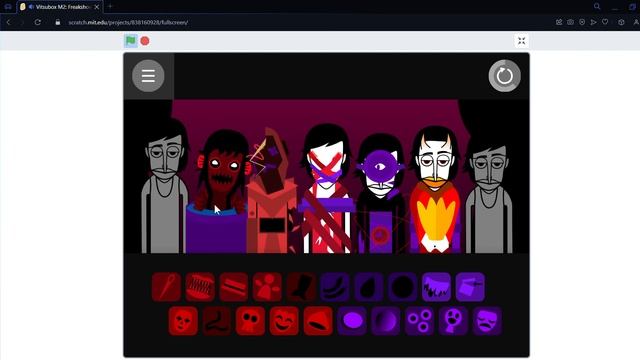The image size is (640, 360).
Task: Reset the mix with circular arrow button
Action: click(504, 76)
